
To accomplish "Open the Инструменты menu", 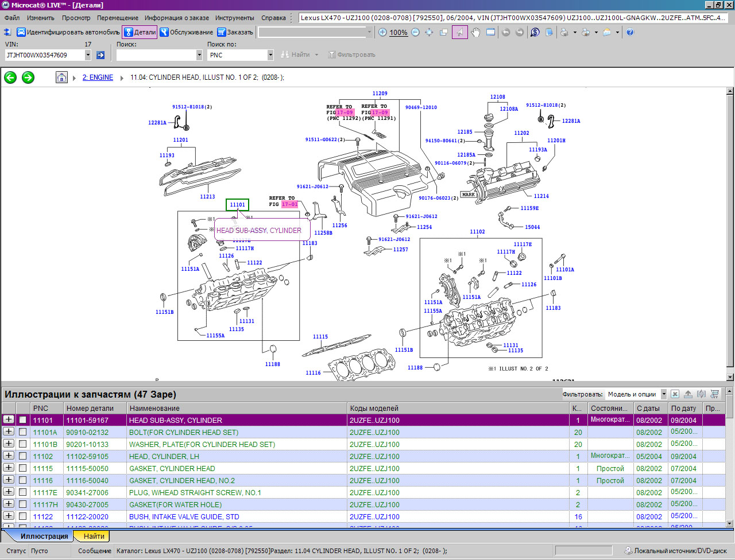I will (235, 18).
